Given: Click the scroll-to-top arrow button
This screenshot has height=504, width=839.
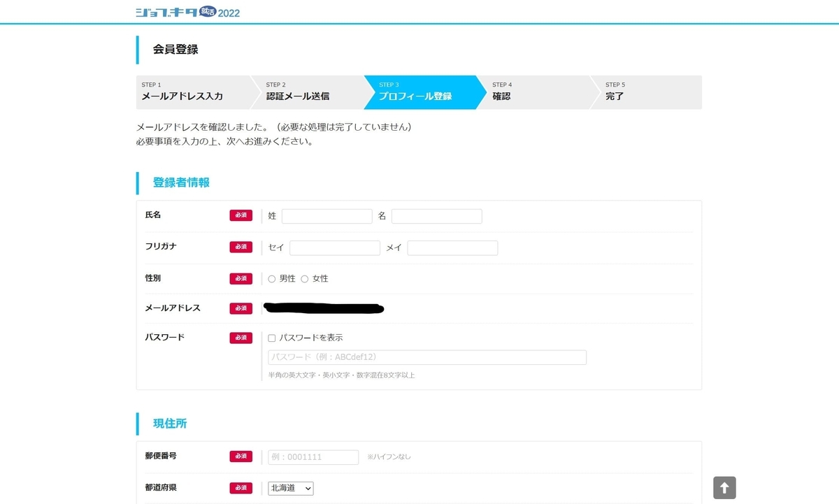Looking at the screenshot, I should pos(724,488).
